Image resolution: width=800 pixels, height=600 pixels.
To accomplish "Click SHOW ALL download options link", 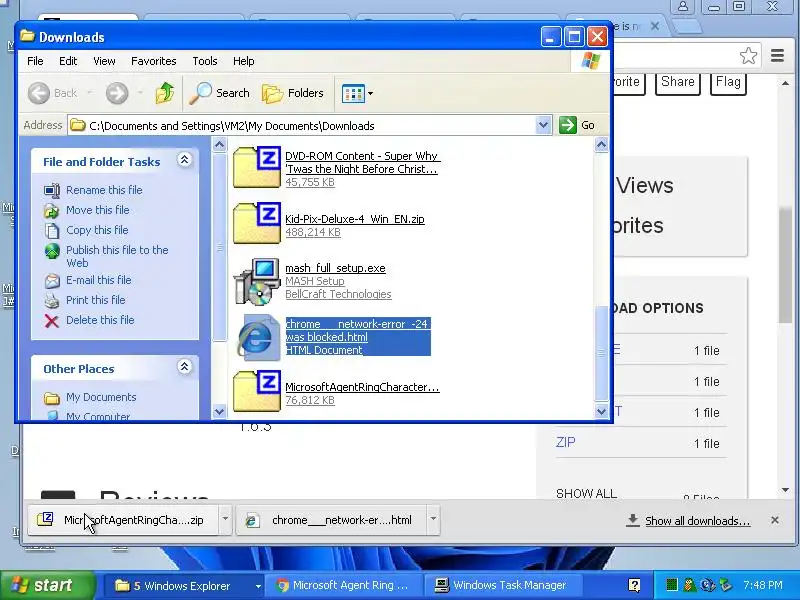I will tap(586, 493).
